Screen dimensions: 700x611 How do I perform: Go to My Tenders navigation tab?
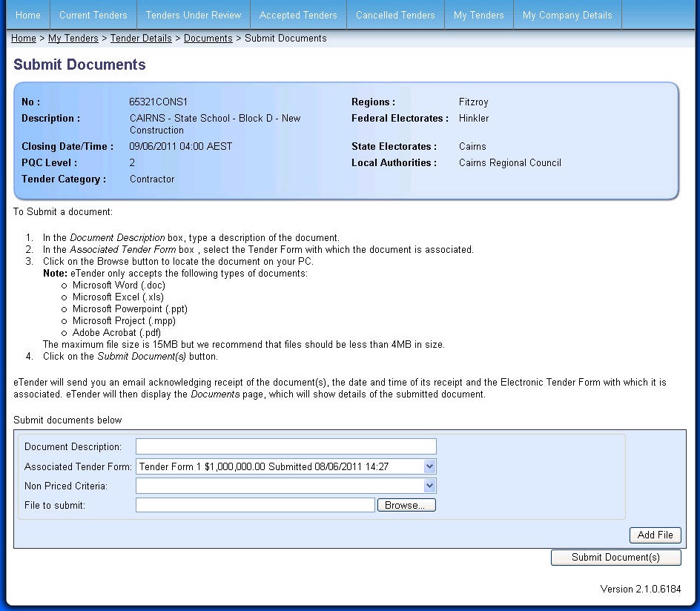point(478,14)
